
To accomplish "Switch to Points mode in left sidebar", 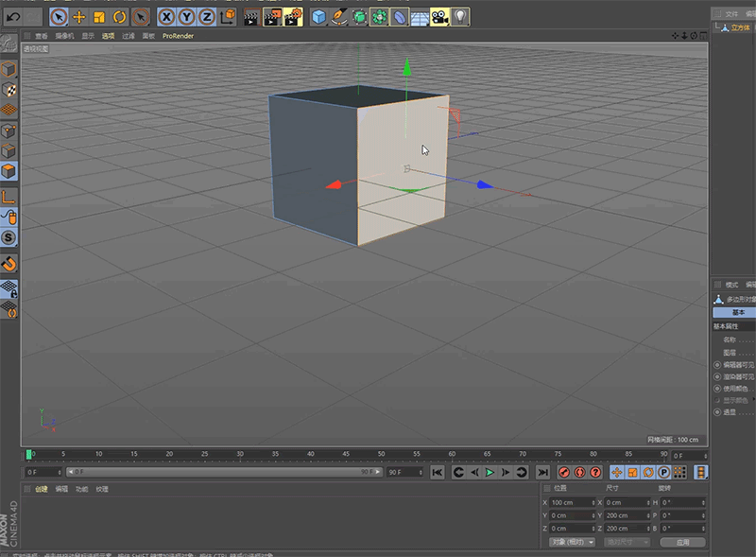I will tap(9, 131).
